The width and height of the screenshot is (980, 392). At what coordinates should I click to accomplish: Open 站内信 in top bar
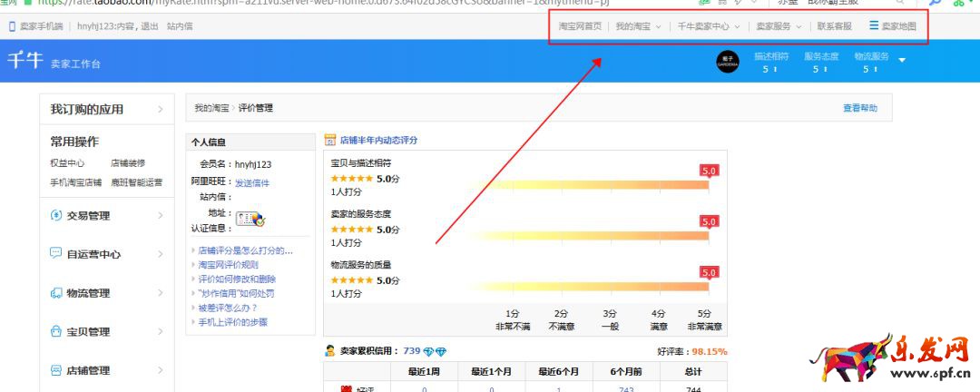click(x=180, y=26)
